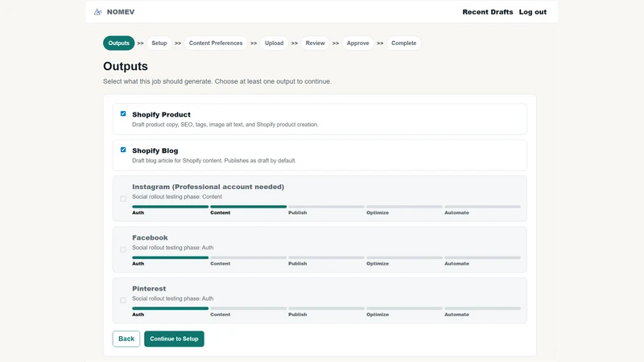
Task: Uncheck the Shopify Blog checkbox
Action: (123, 150)
